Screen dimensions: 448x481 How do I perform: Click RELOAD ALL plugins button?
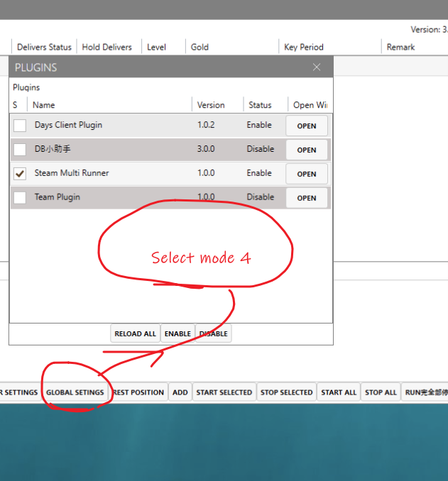[x=135, y=333]
